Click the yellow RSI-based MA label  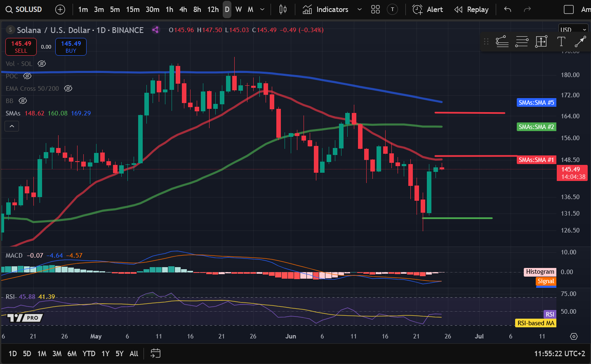536,323
